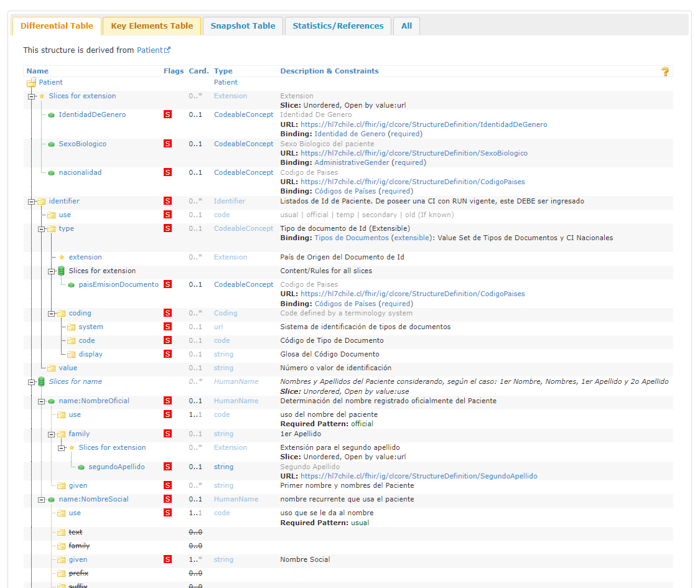
Task: Click the Patient resource icon in root row
Action: 31,83
